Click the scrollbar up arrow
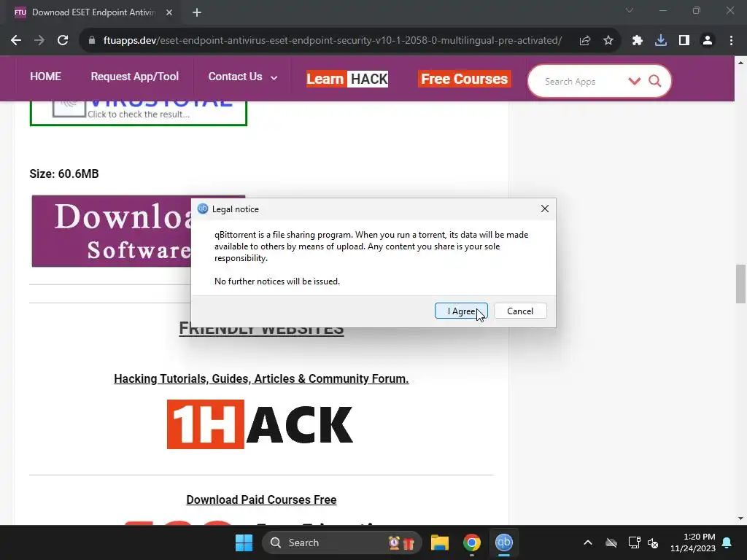747x560 pixels. (x=740, y=63)
